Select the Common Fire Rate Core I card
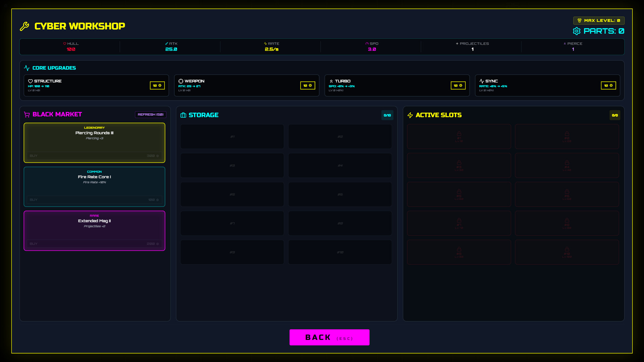 94,187
